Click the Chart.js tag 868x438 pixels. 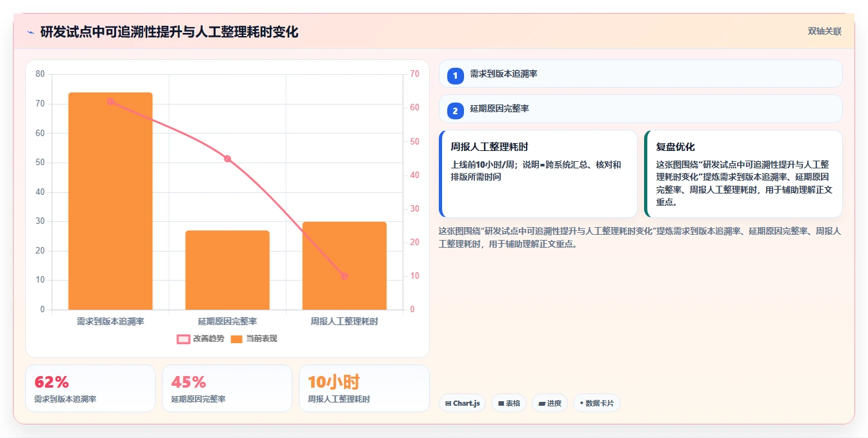(462, 403)
